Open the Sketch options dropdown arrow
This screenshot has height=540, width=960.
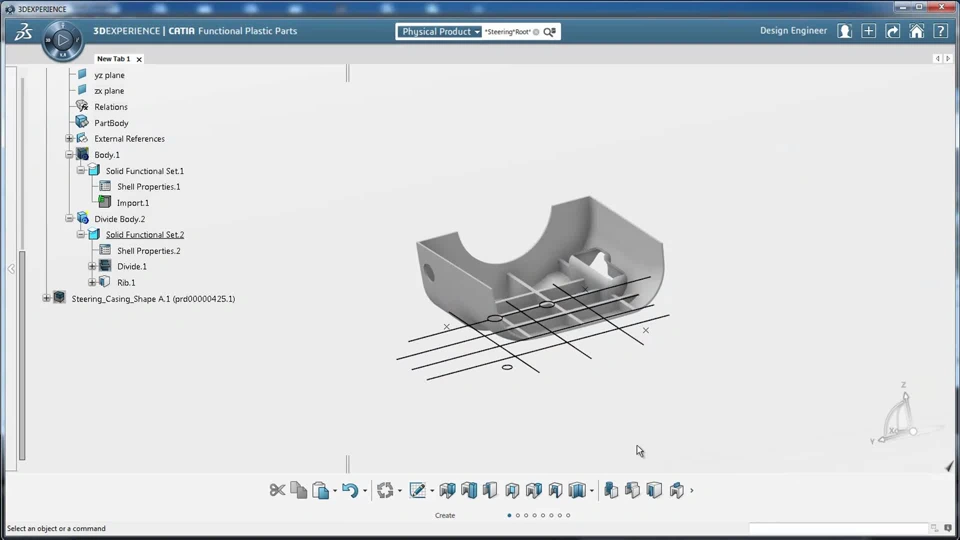click(x=432, y=491)
